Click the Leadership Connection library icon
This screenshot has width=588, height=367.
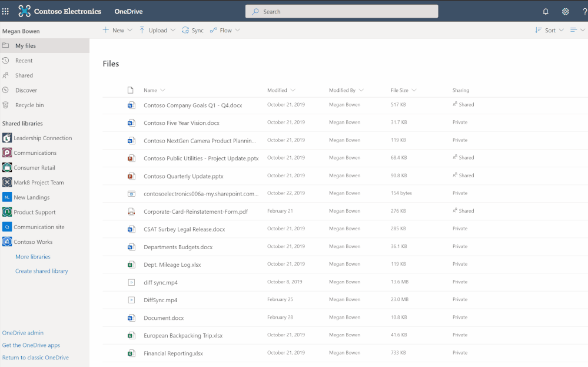pos(7,138)
